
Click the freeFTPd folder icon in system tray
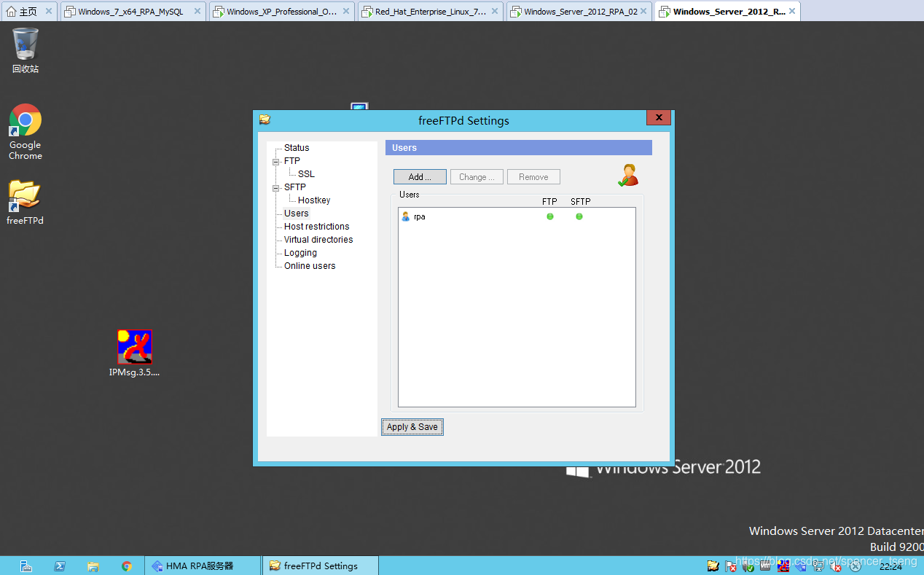pos(713,566)
